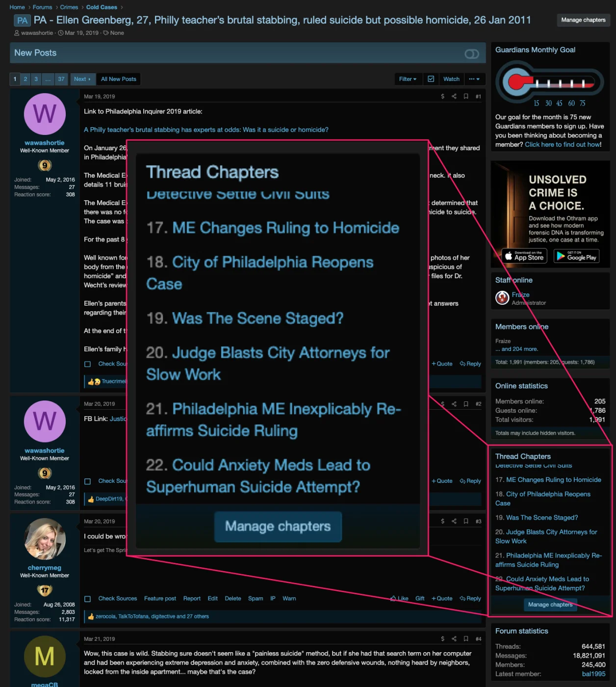Image resolution: width=616 pixels, height=687 pixels.
Task: Expand the three-dots more options menu
Action: pos(474,79)
